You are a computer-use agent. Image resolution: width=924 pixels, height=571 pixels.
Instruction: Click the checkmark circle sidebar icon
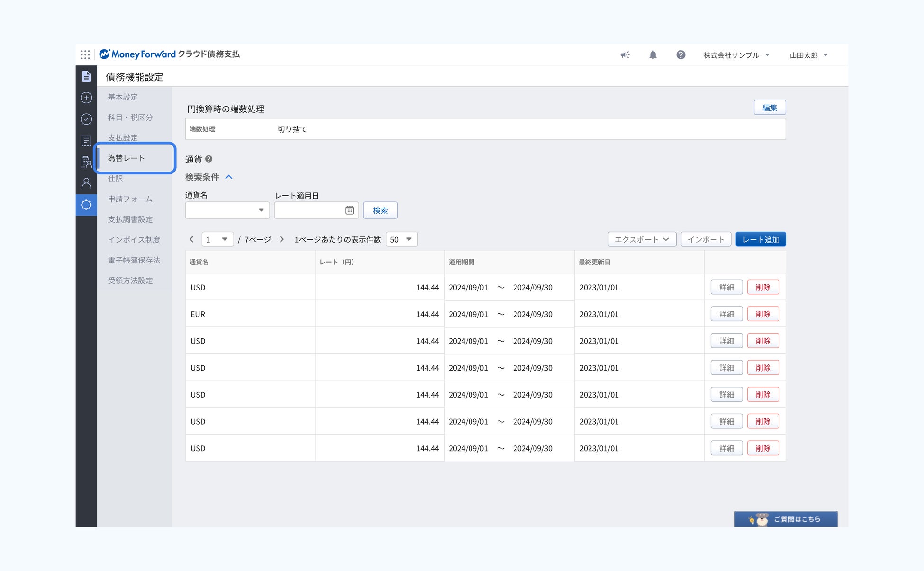pyautogui.click(x=86, y=119)
